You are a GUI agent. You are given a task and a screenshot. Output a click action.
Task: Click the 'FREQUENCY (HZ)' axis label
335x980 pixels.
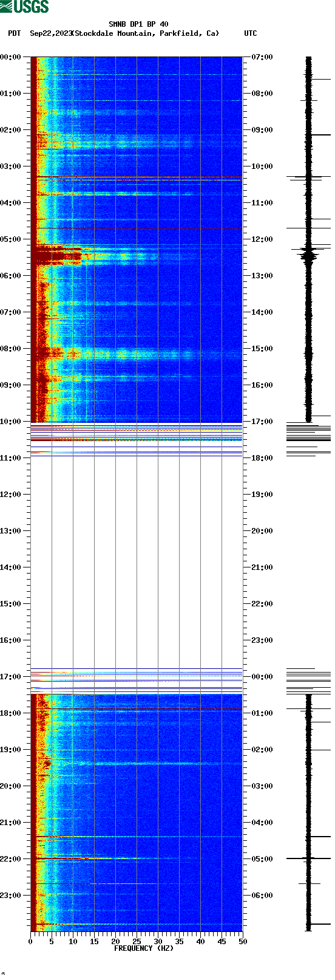(144, 948)
